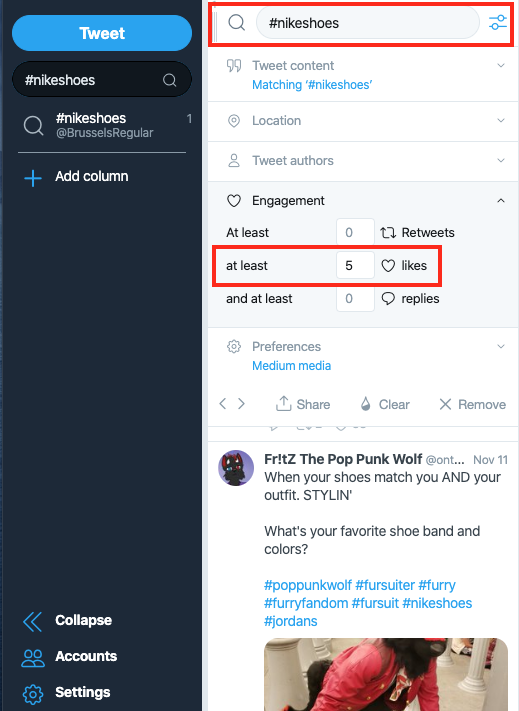Clear the column with the Clear button
519x711 pixels.
coord(385,404)
